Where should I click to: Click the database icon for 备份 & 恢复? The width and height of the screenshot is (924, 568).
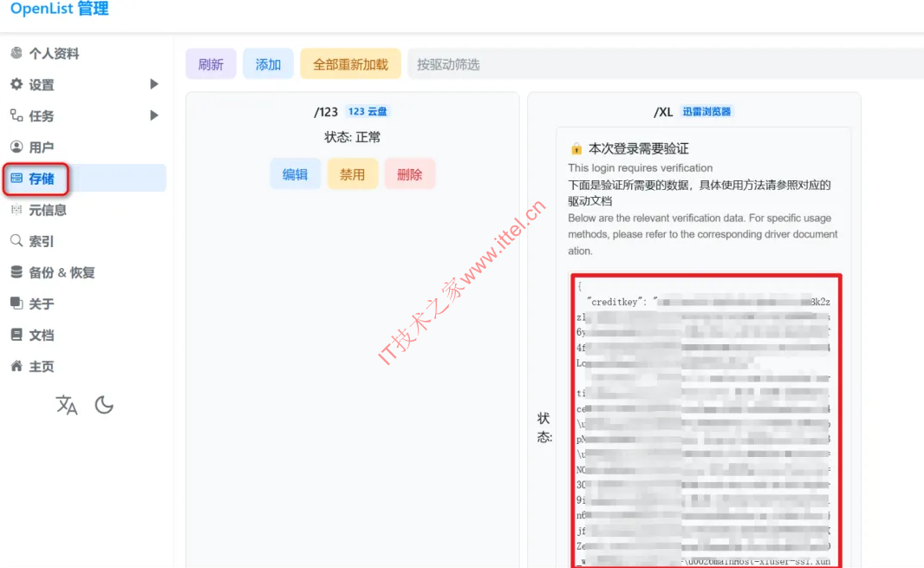tap(16, 272)
